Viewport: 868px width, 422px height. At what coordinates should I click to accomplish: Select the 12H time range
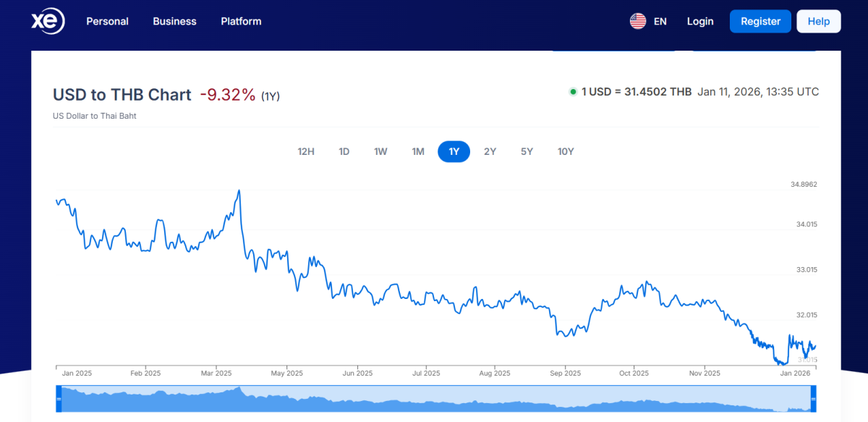(x=306, y=151)
